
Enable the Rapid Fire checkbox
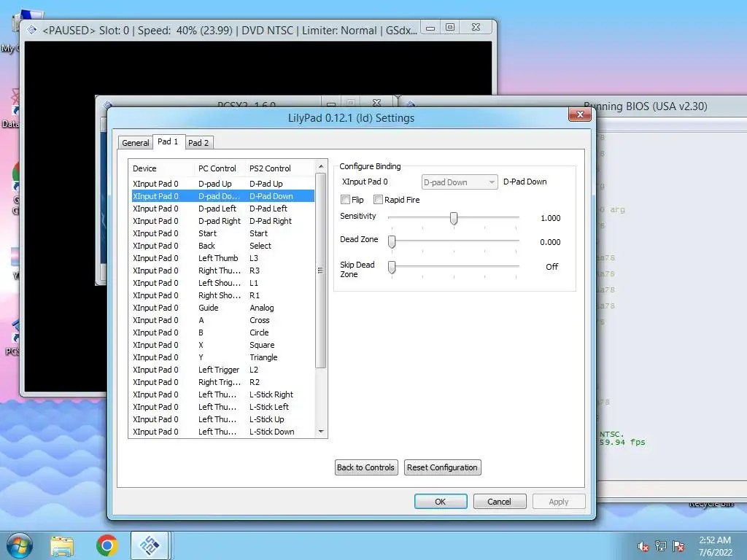pos(379,200)
